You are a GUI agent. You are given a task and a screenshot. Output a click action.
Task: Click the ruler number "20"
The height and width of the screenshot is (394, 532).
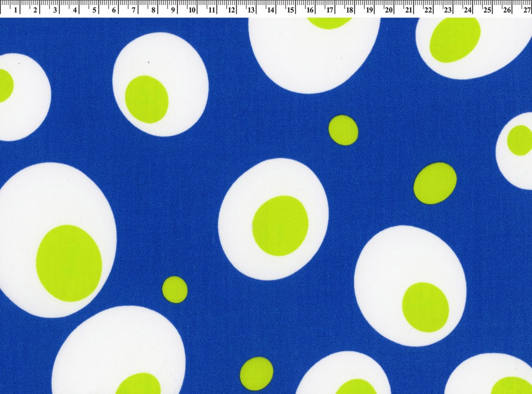click(x=389, y=10)
